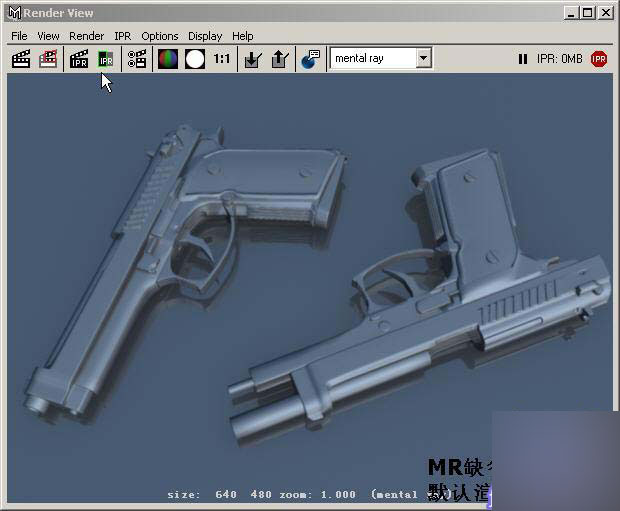Open the Display menu
Viewport: 620px width, 511px height.
205,36
